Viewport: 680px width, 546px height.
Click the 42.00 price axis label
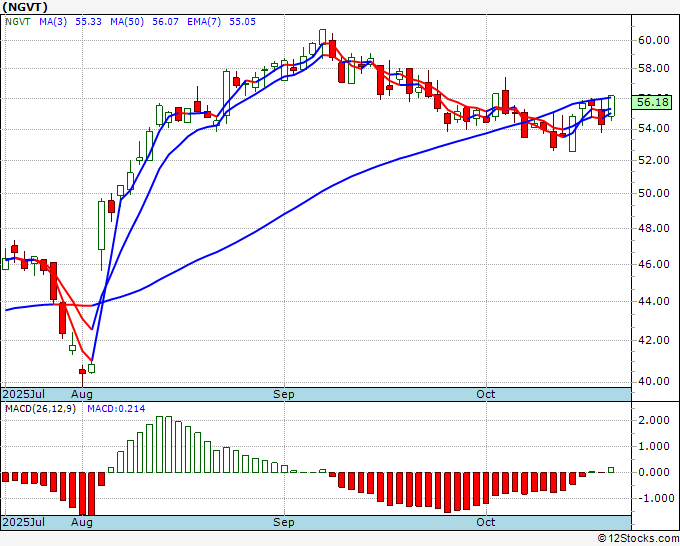pyautogui.click(x=654, y=340)
